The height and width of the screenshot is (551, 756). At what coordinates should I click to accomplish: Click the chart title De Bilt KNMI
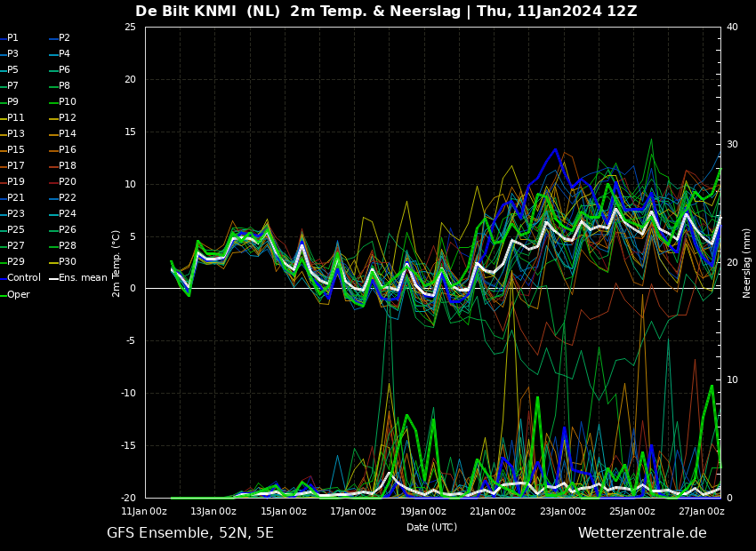[186, 11]
